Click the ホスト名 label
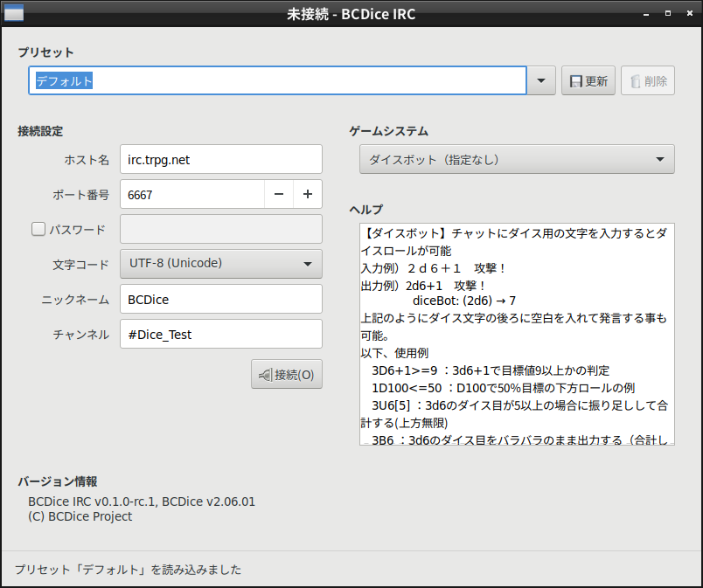 coord(87,160)
